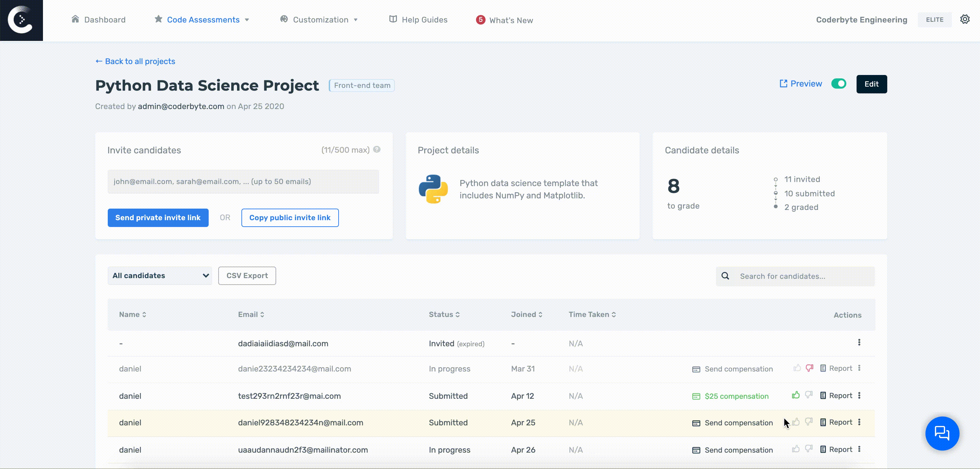Sort the table by Joined date
Viewport: 980px width, 469px height.
526,314
